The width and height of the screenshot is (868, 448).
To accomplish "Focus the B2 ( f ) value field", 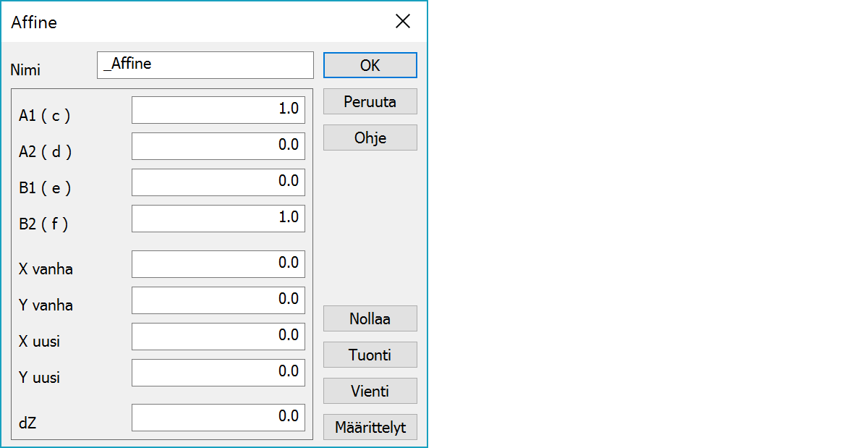I will (218, 219).
